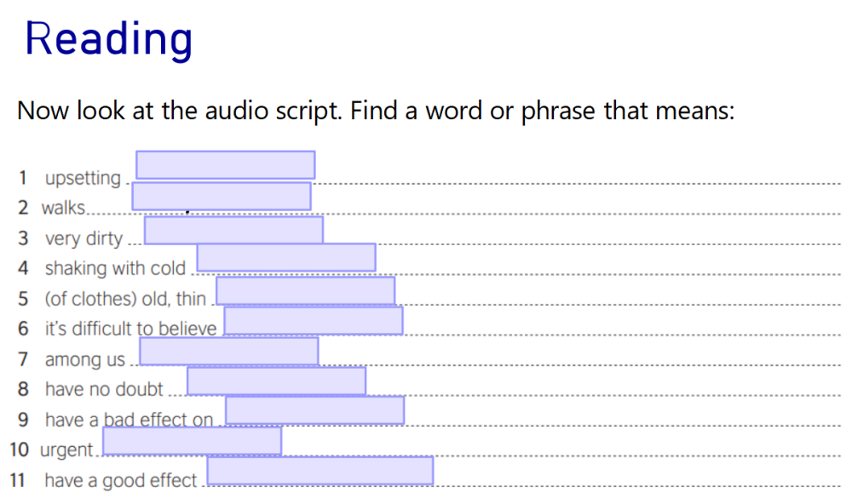Screen dimensions: 852x504
Task: Click the 'have a good effect' clue text
Action: [x=120, y=480]
